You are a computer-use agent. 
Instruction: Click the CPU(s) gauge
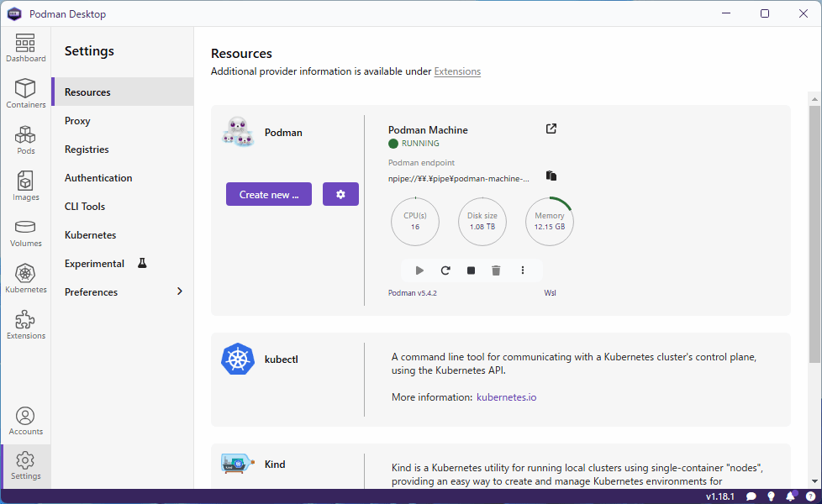tap(415, 221)
